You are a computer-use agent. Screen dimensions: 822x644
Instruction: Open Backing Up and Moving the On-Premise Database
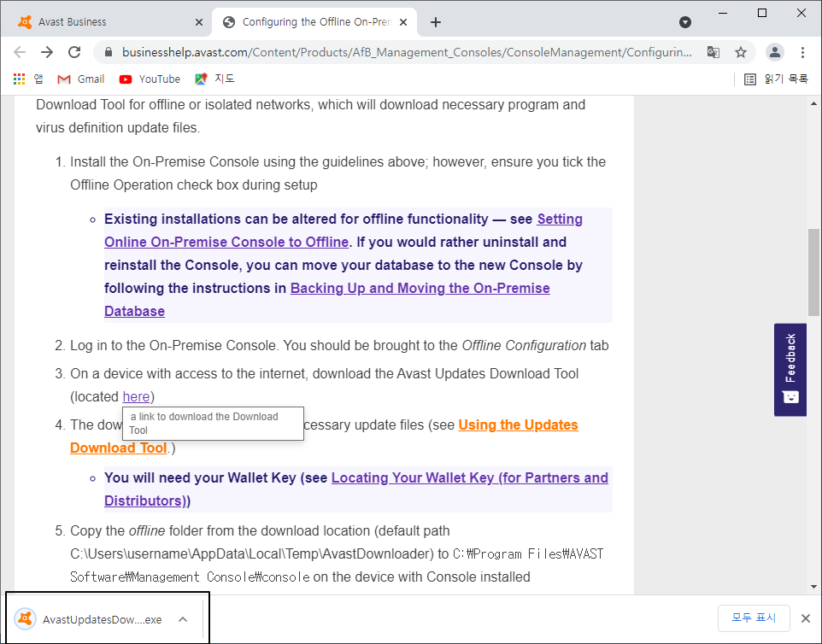point(420,288)
